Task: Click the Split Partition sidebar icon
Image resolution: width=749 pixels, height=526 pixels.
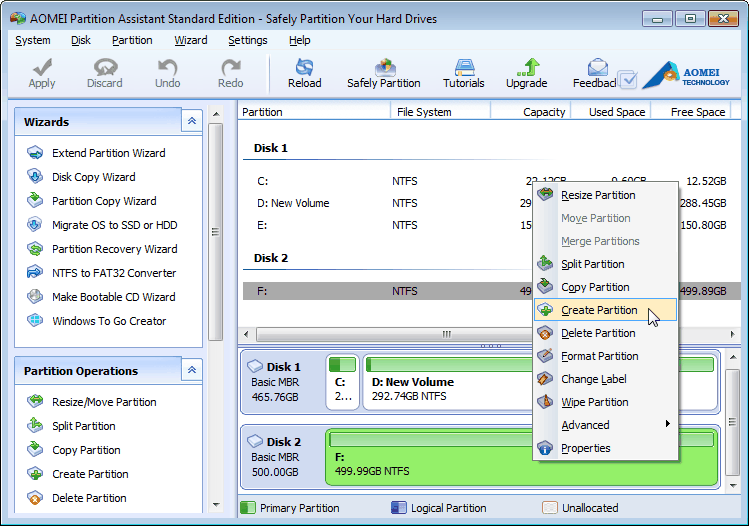Action: tap(35, 426)
